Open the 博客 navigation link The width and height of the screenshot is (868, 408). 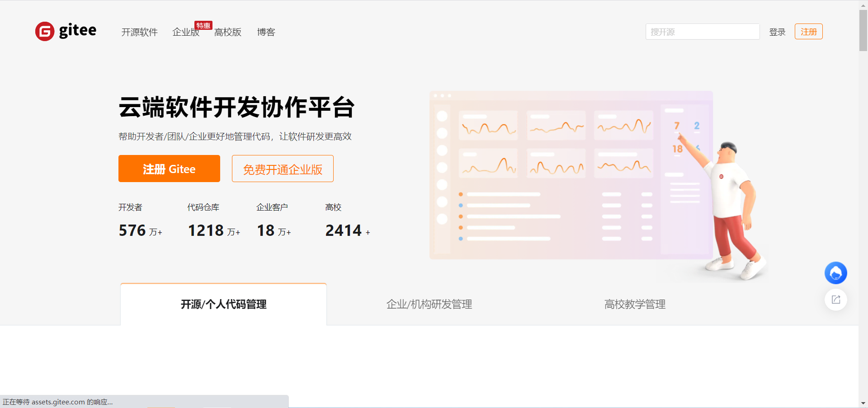pos(266,32)
